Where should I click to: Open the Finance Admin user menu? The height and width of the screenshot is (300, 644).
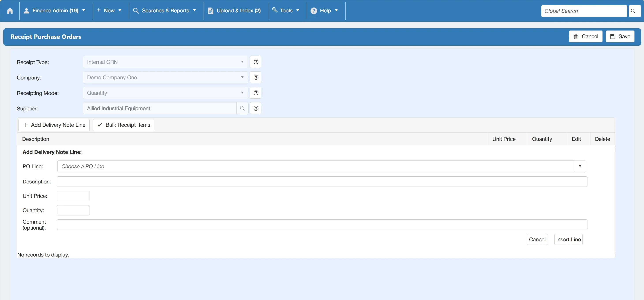(x=54, y=11)
